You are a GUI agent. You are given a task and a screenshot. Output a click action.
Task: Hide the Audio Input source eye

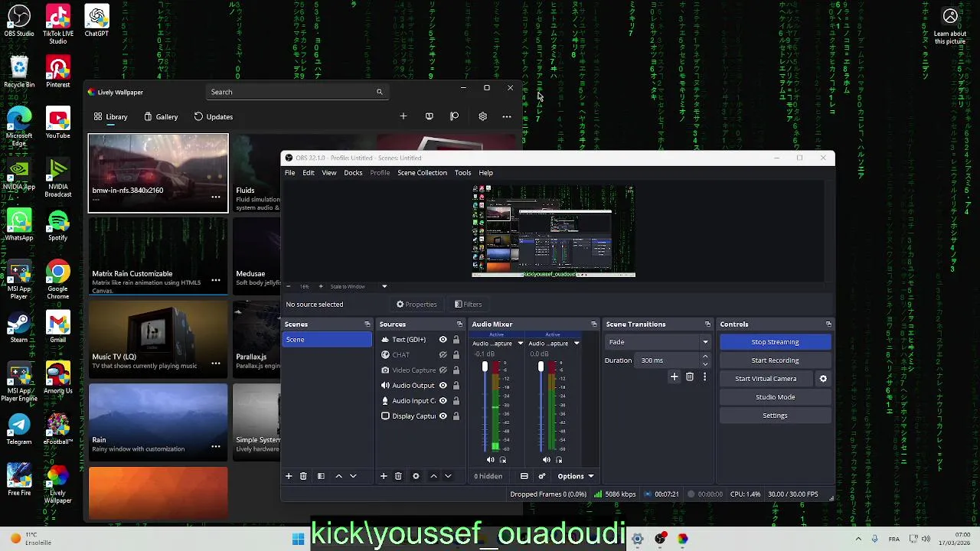click(443, 401)
